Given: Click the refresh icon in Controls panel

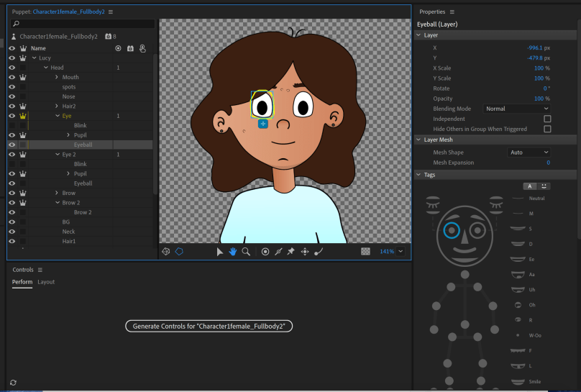Looking at the screenshot, I should (x=14, y=383).
